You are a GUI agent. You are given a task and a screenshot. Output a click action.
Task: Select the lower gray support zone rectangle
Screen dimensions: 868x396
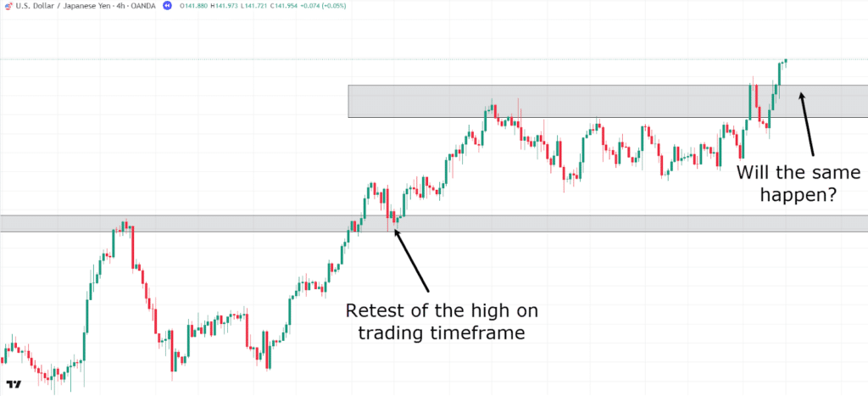(212, 223)
